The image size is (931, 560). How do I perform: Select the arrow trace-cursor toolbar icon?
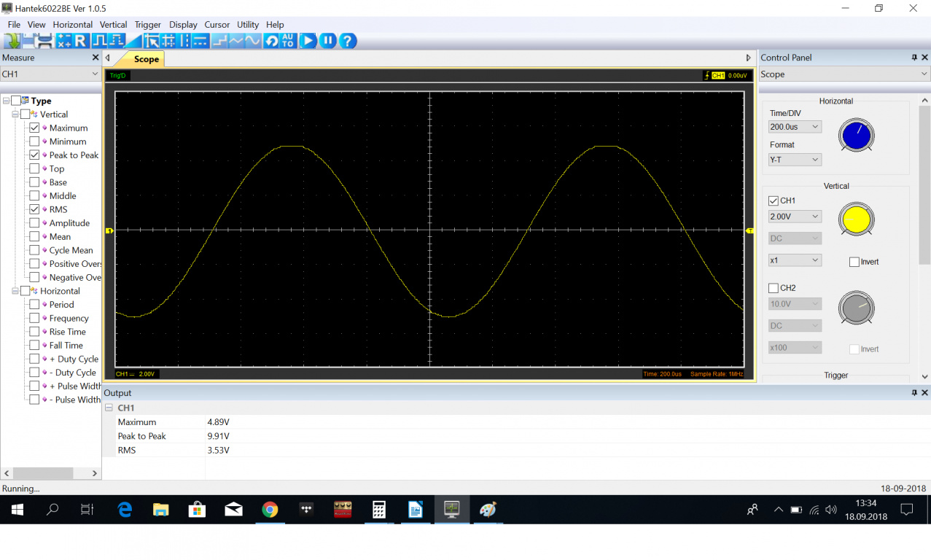152,41
